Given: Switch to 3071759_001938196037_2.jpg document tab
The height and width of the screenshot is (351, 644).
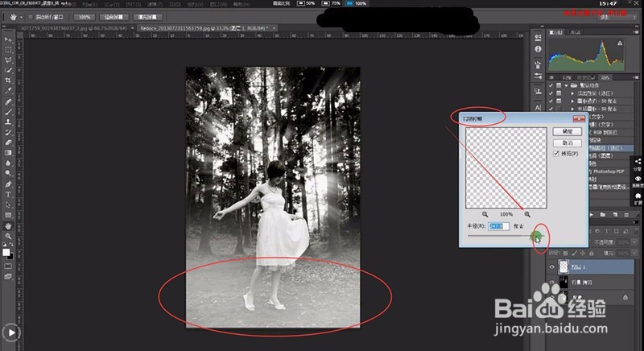Looking at the screenshot, I should coord(74,28).
